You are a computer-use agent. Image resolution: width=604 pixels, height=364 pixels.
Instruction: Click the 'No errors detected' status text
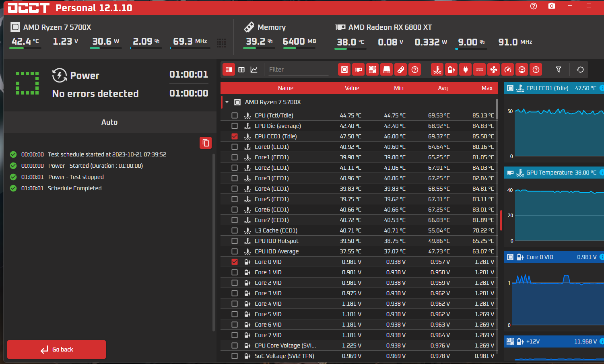click(x=95, y=94)
